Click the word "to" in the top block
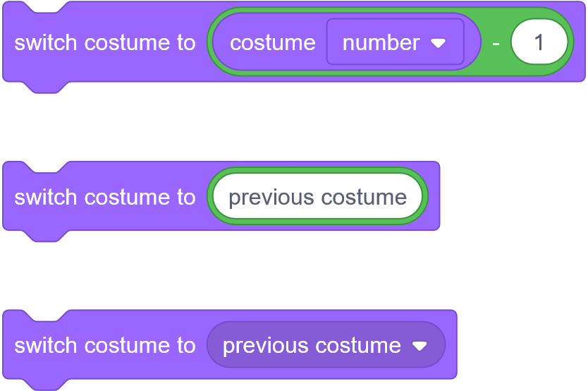The width and height of the screenshot is (588, 391). (185, 42)
